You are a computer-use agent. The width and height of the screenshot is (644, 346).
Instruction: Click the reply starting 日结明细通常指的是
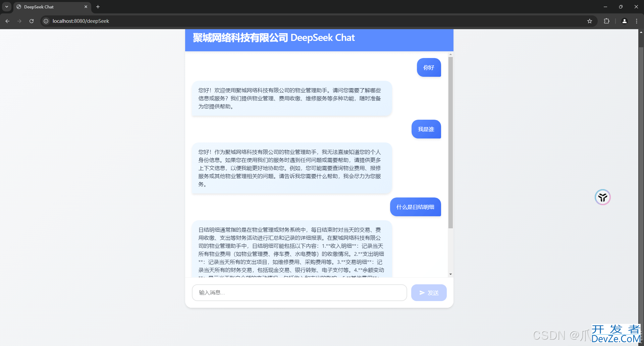(x=292, y=249)
